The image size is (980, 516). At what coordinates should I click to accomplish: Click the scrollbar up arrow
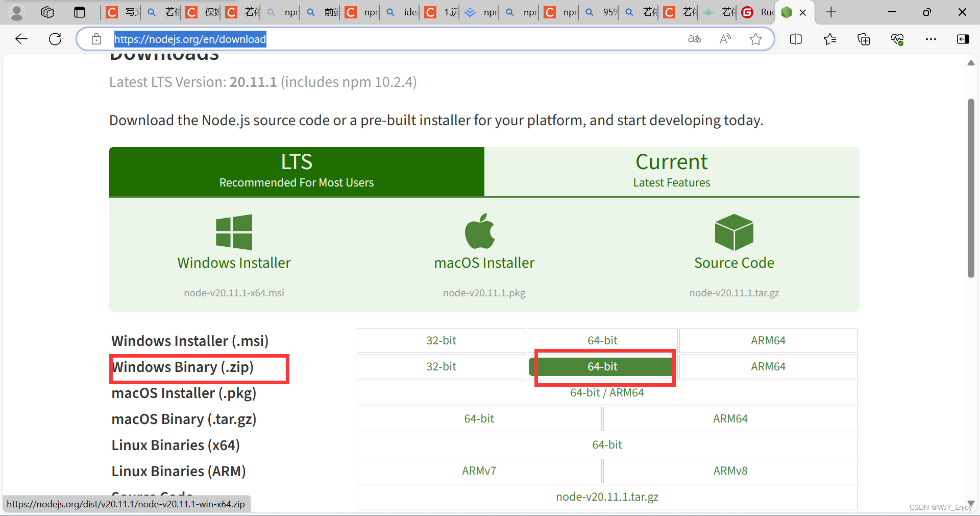(971, 63)
